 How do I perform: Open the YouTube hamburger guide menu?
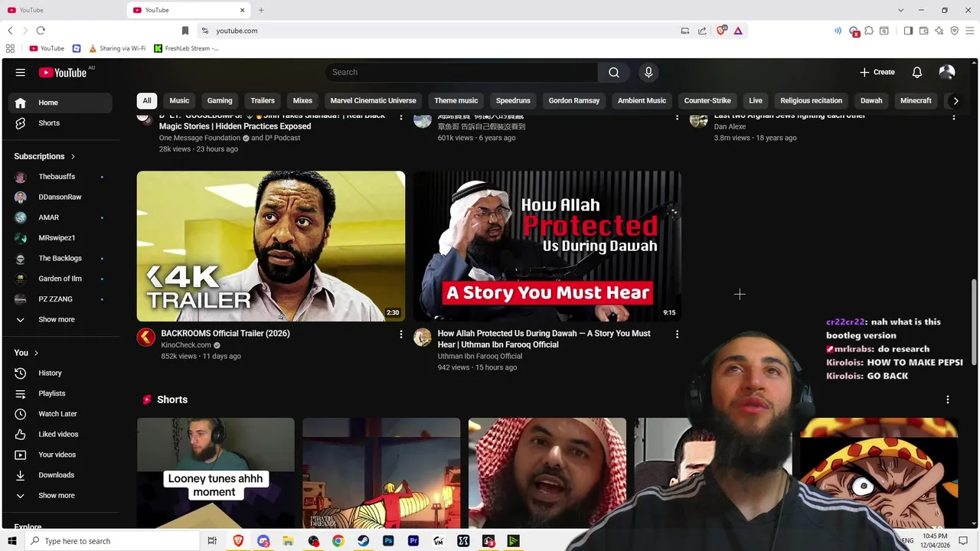[21, 72]
